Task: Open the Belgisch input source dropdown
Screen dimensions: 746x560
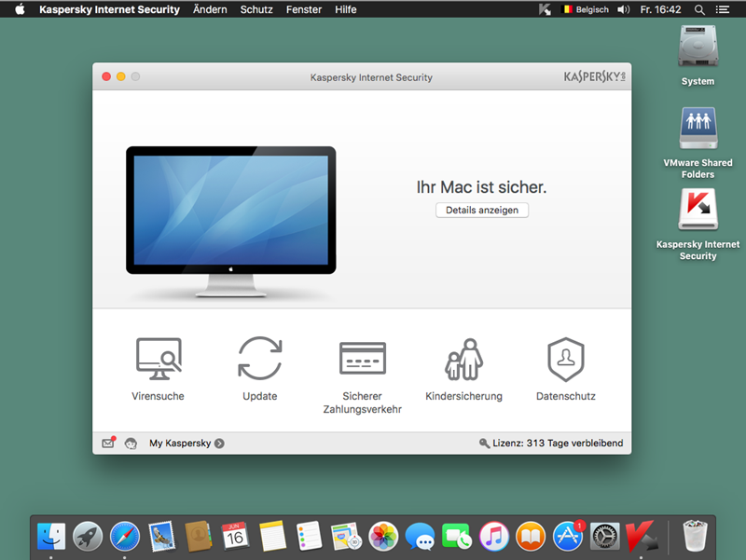Action: [x=587, y=9]
